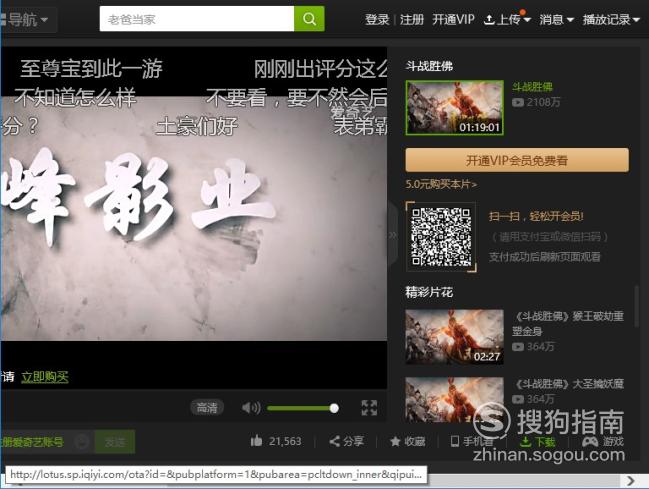Screen dimensions: 649x489
Task: Click the emoji icon beside the comment box
Action: (82, 442)
